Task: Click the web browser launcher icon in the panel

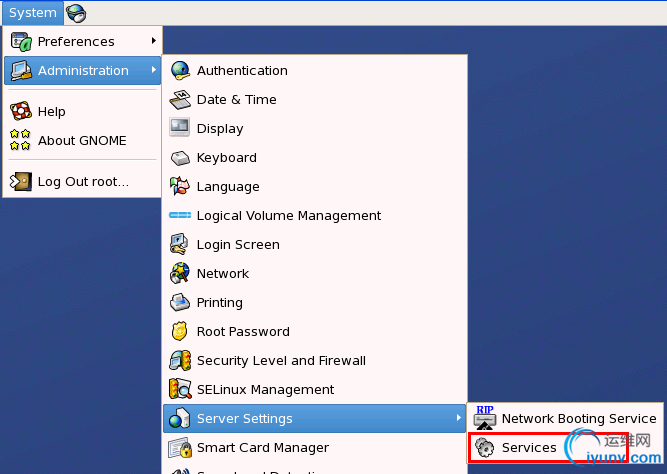Action: click(76, 13)
